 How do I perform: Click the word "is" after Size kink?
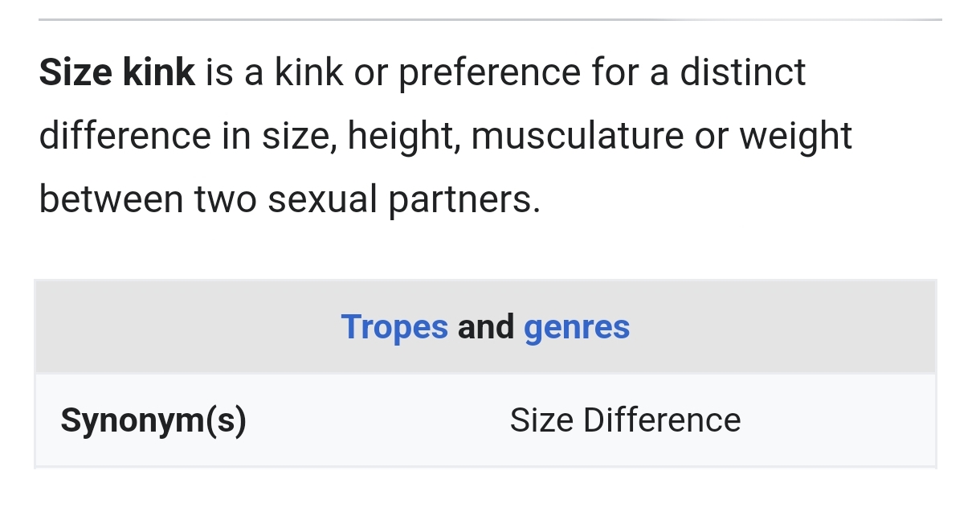coord(218,72)
